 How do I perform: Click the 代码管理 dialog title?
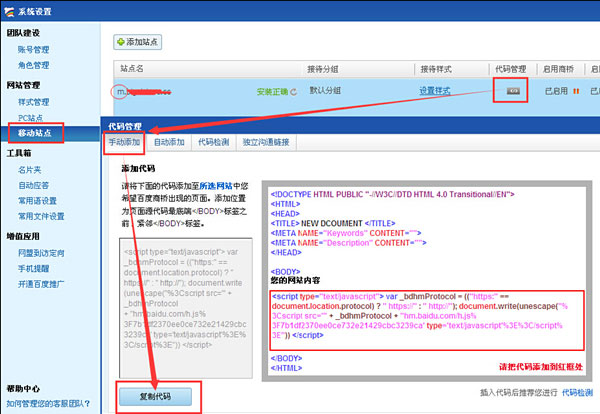click(x=125, y=126)
